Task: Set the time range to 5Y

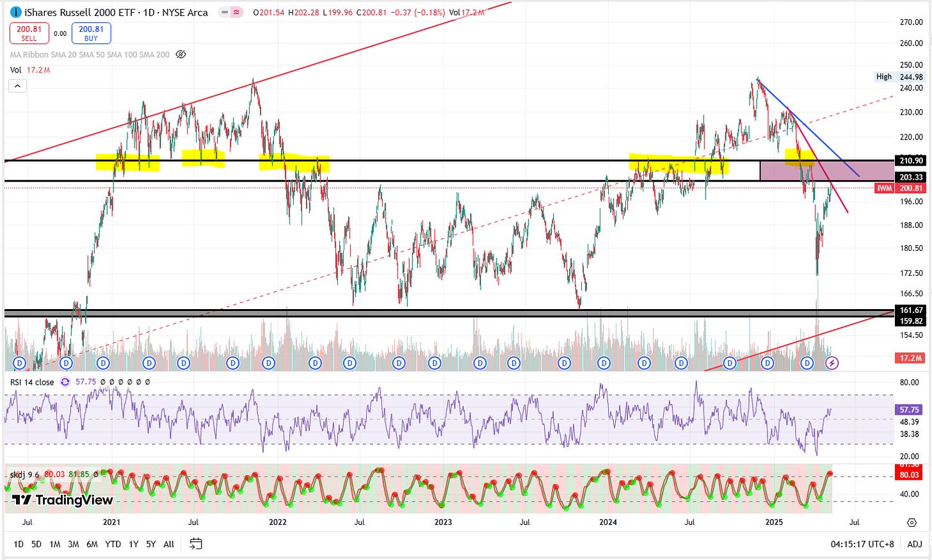Action: point(150,544)
